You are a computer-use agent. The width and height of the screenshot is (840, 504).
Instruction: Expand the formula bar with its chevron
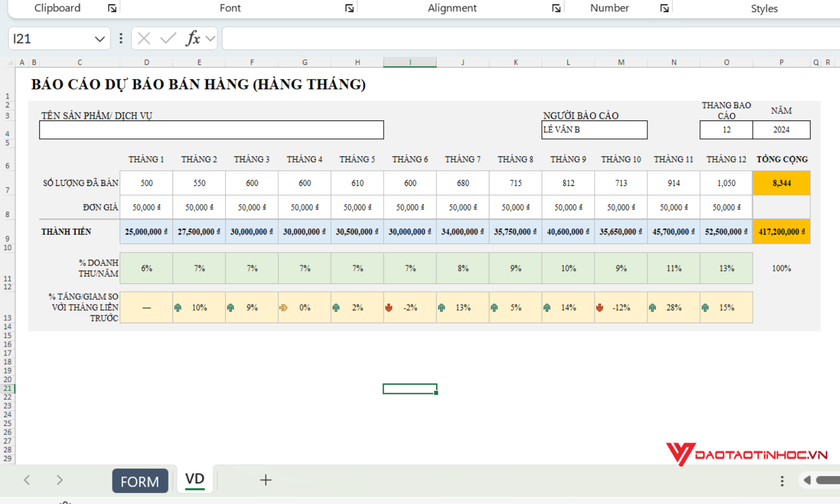tap(210, 38)
